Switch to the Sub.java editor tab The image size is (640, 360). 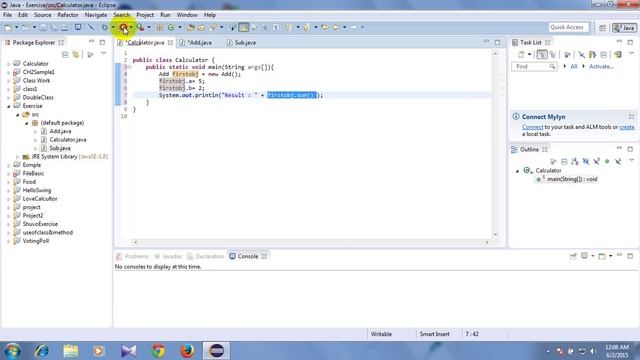[x=242, y=42]
